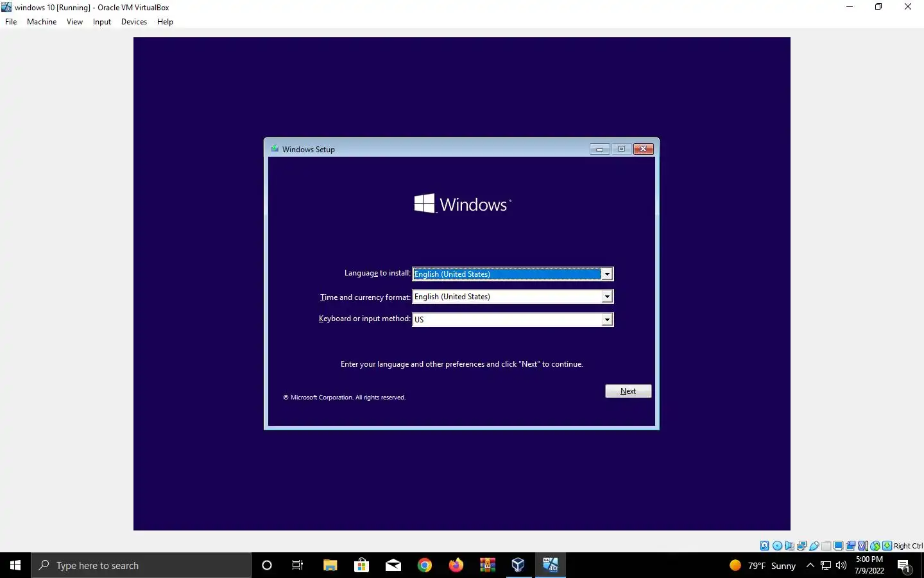924x578 pixels.
Task: Click the Windows Setup title bar icon
Action: point(275,149)
